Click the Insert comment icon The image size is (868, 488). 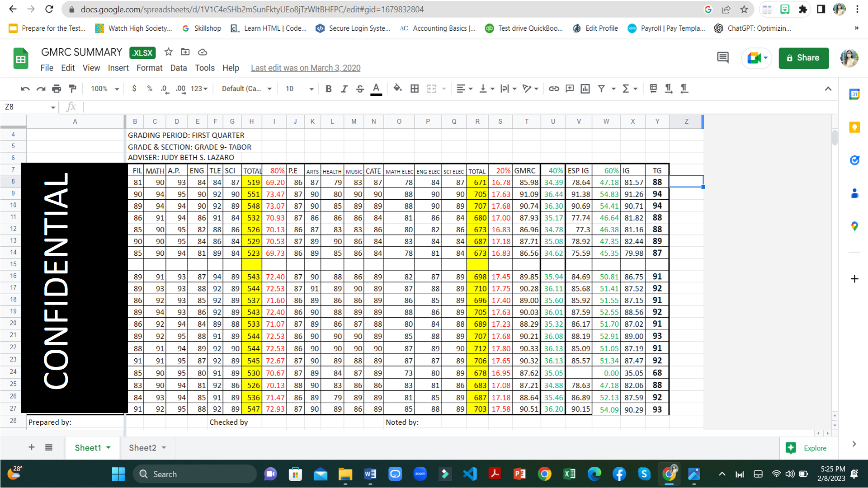(570, 89)
